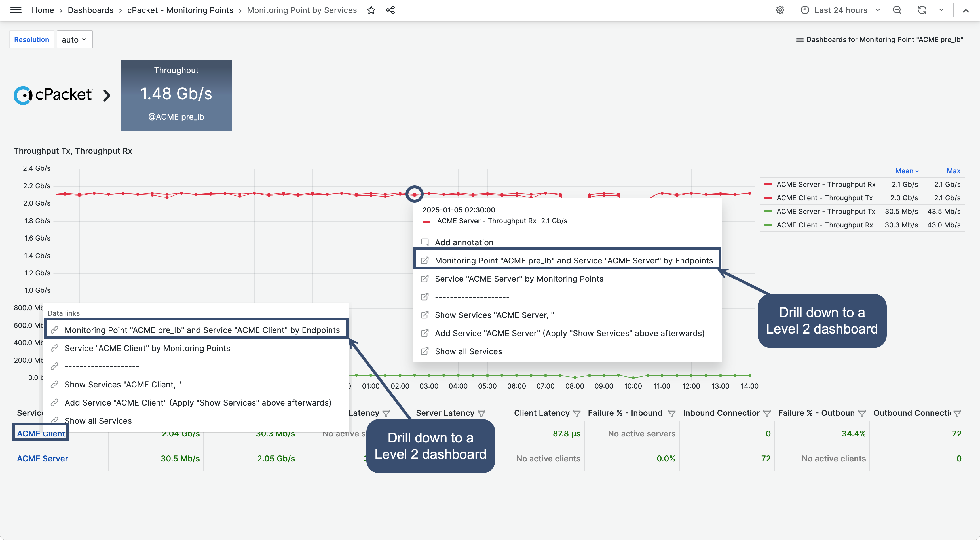Toggle ACME Client - Throughput Rx legend series
The width and height of the screenshot is (980, 540).
[824, 225]
